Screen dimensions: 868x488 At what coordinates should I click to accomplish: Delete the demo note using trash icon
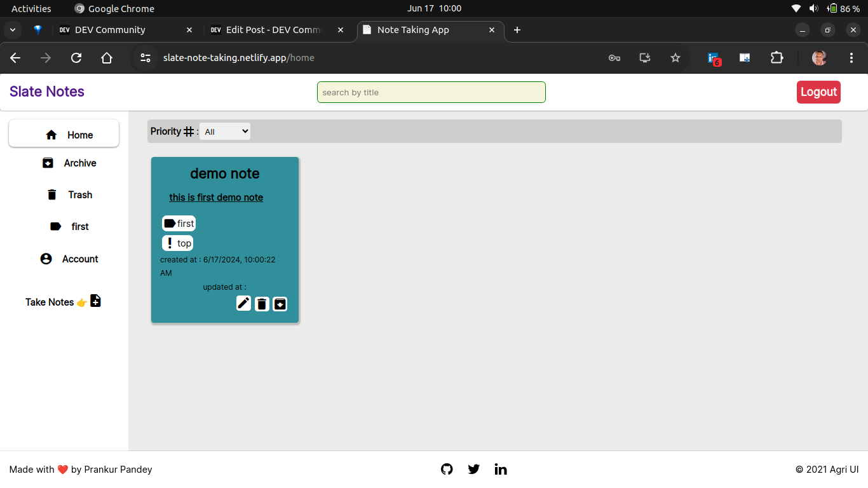coord(262,304)
